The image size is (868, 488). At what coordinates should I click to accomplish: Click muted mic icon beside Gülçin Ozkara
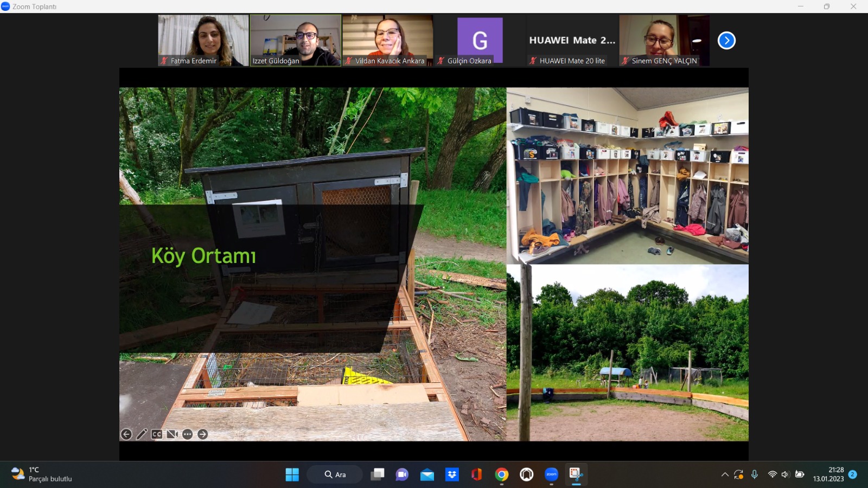point(441,61)
